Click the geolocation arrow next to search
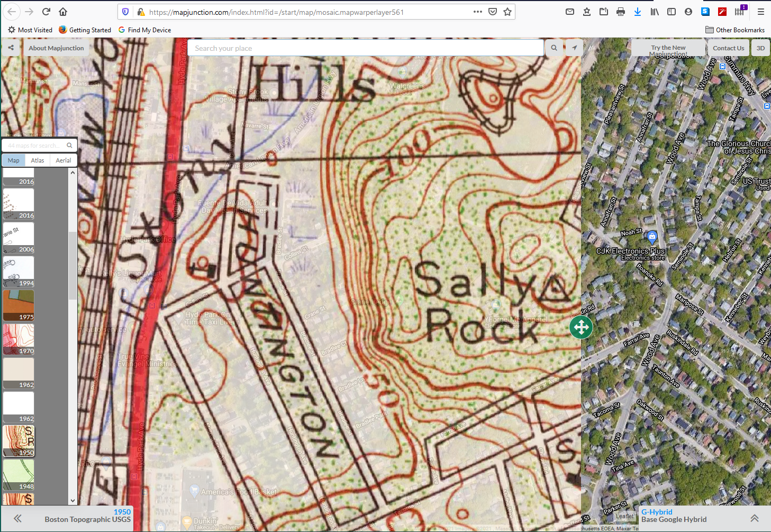The height and width of the screenshot is (532, 771). click(x=574, y=48)
